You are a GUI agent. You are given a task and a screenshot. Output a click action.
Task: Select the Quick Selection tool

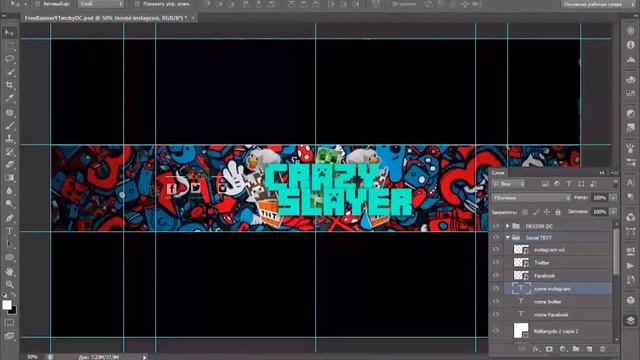point(10,72)
